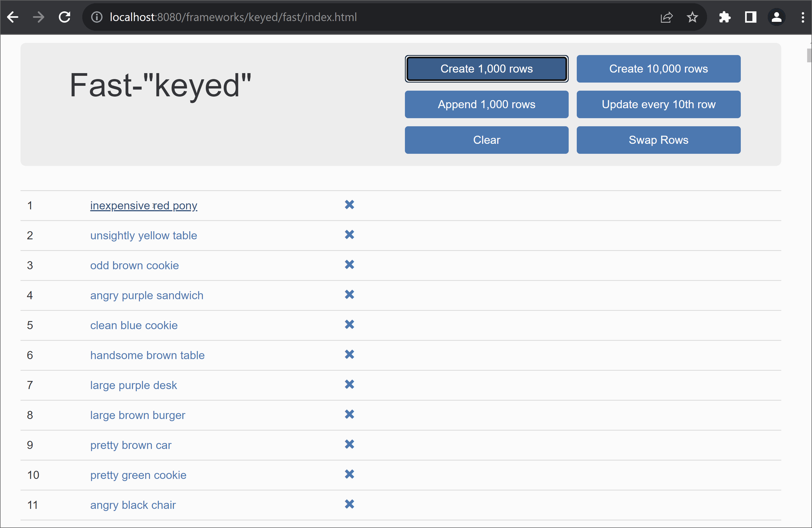Screen dimensions: 812x528
Task: Select handsome brown table link
Action: [x=147, y=355]
